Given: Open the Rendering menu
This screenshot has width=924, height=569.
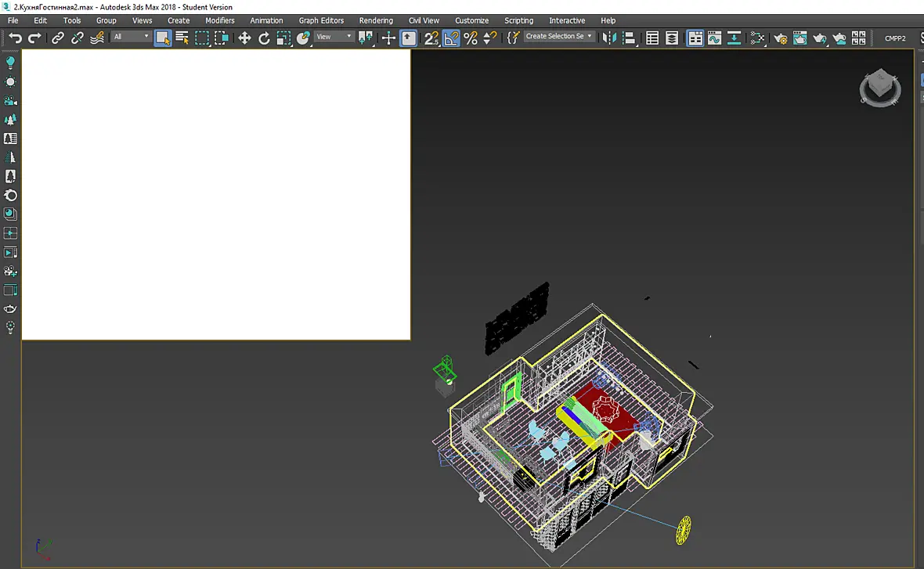Looking at the screenshot, I should 376,20.
